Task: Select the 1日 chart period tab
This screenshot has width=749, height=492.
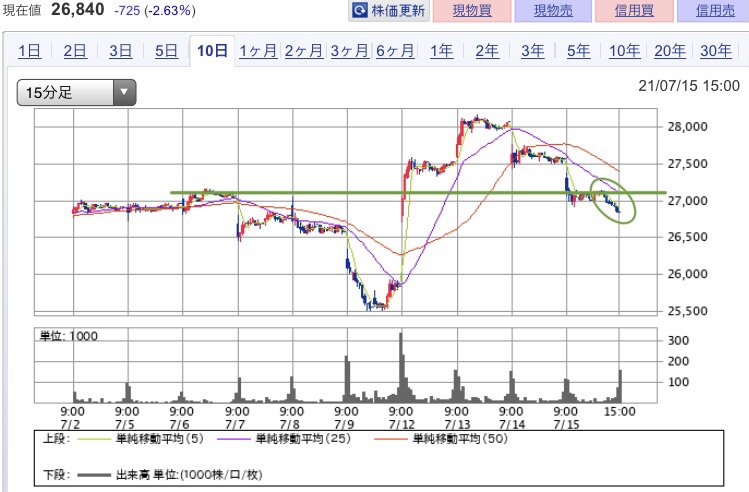Action: pyautogui.click(x=29, y=51)
